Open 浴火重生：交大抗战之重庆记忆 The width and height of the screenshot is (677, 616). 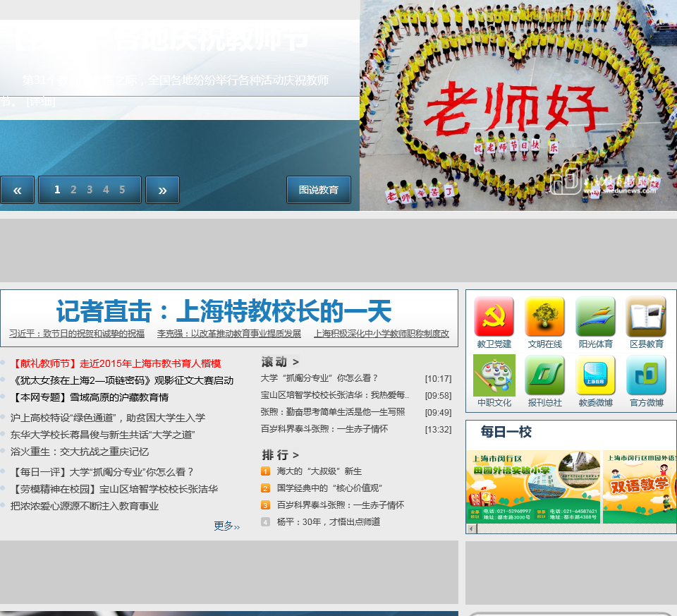(x=80, y=452)
